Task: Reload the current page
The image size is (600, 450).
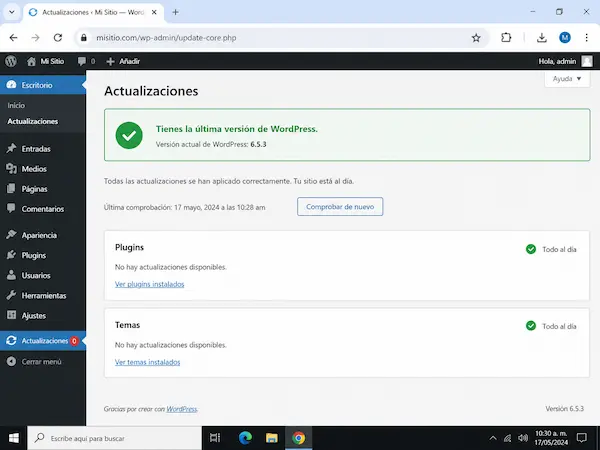Action: (58, 38)
